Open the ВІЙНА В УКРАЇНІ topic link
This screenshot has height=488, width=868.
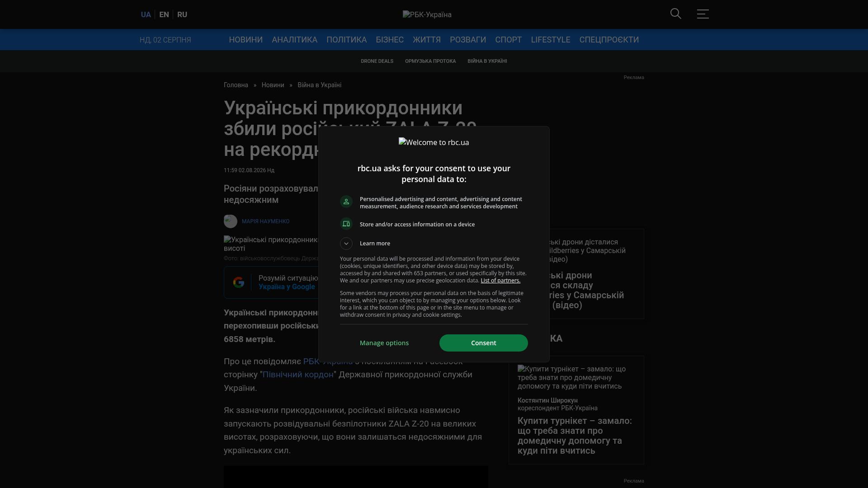[487, 61]
